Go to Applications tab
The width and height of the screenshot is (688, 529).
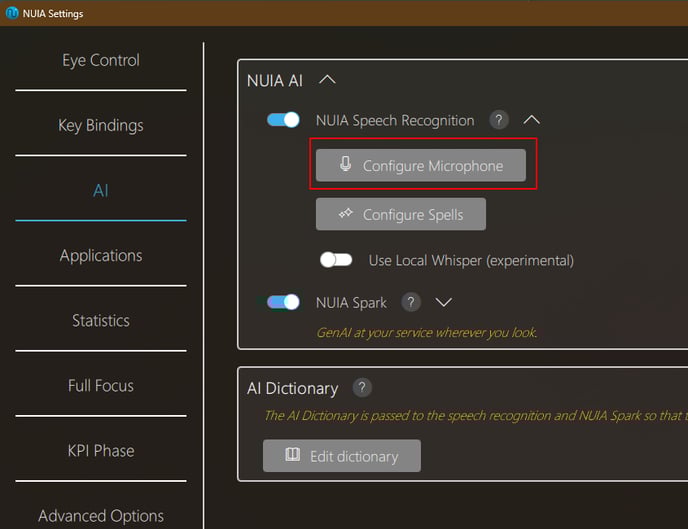pos(101,256)
